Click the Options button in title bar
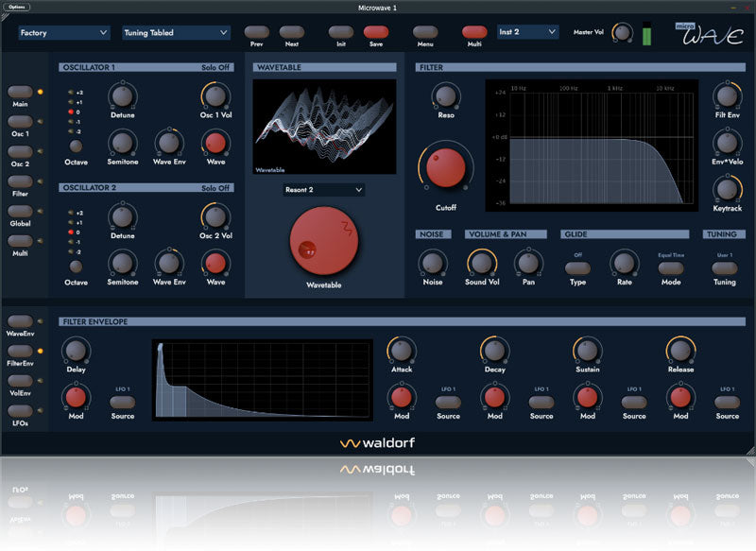Image resolution: width=756 pixels, height=551 pixels. (x=16, y=7)
